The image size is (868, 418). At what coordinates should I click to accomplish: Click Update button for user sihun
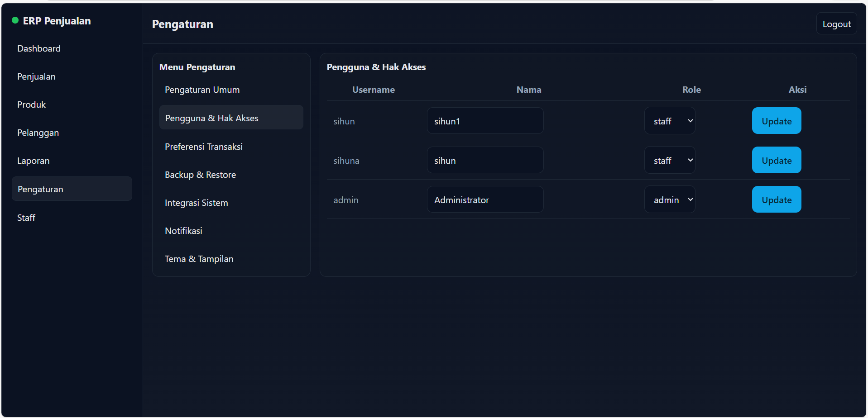pyautogui.click(x=776, y=121)
